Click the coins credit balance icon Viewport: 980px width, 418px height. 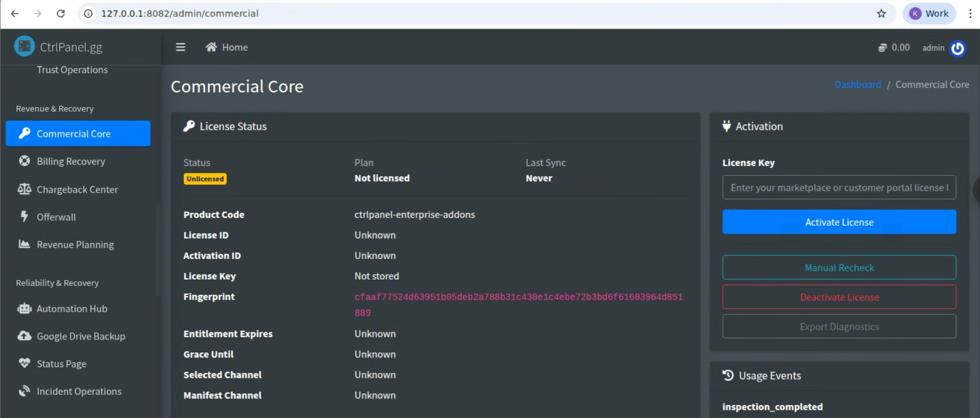(883, 48)
